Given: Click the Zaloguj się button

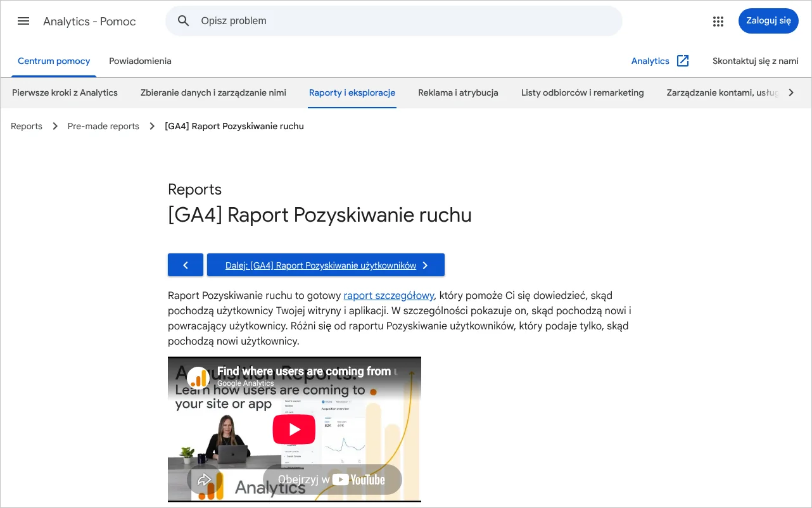Looking at the screenshot, I should point(768,21).
